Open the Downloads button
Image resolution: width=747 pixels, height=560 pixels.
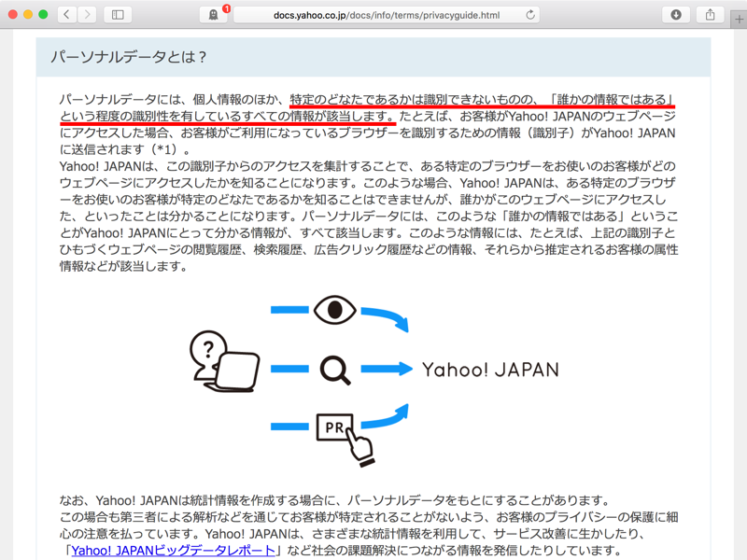tap(675, 15)
